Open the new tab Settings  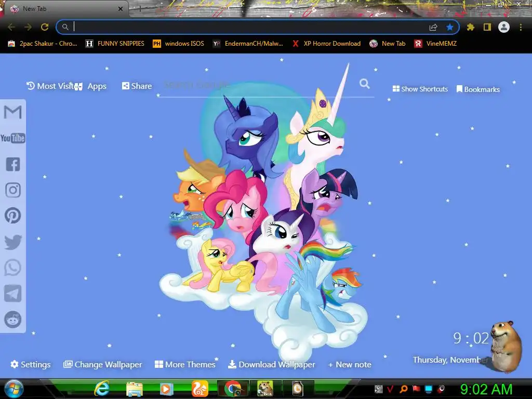click(x=31, y=364)
